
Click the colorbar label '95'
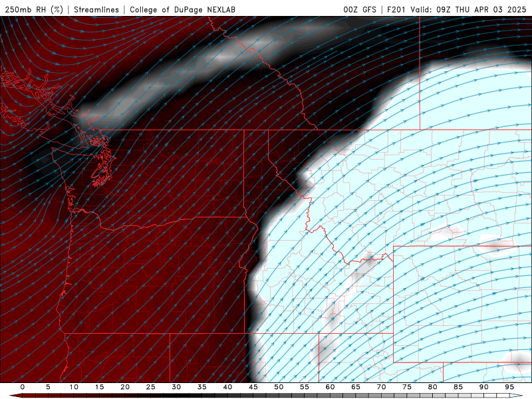509,387
